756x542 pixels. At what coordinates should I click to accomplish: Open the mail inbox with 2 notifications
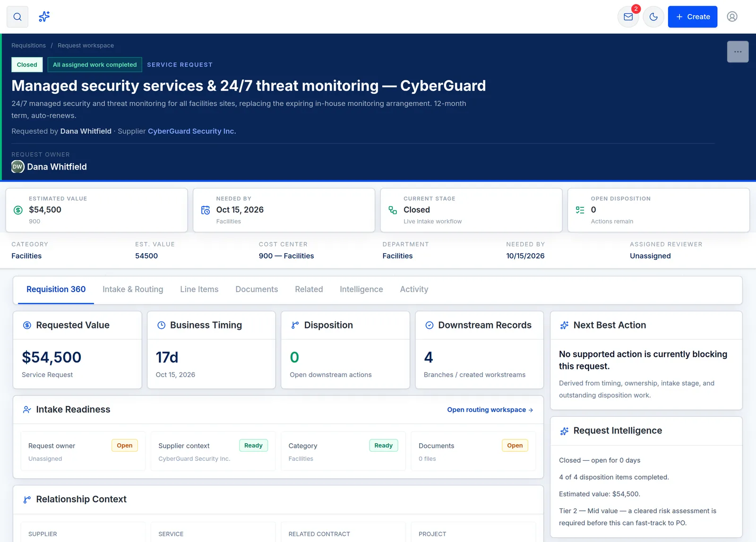(628, 17)
